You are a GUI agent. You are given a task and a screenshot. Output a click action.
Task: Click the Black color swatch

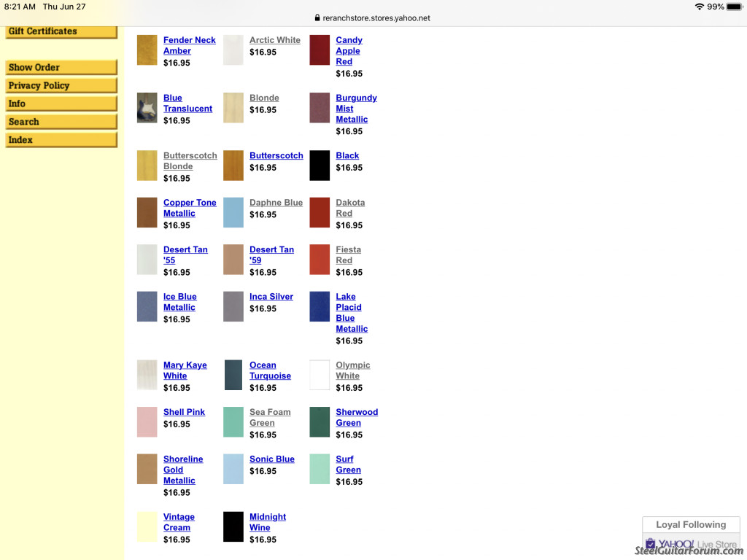(320, 166)
